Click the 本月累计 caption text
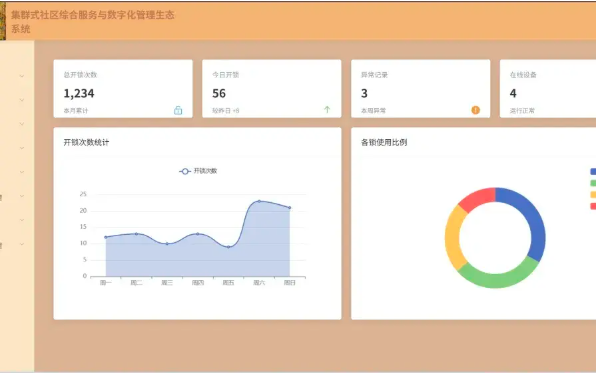Viewport: 596px width, 373px height. [x=76, y=111]
